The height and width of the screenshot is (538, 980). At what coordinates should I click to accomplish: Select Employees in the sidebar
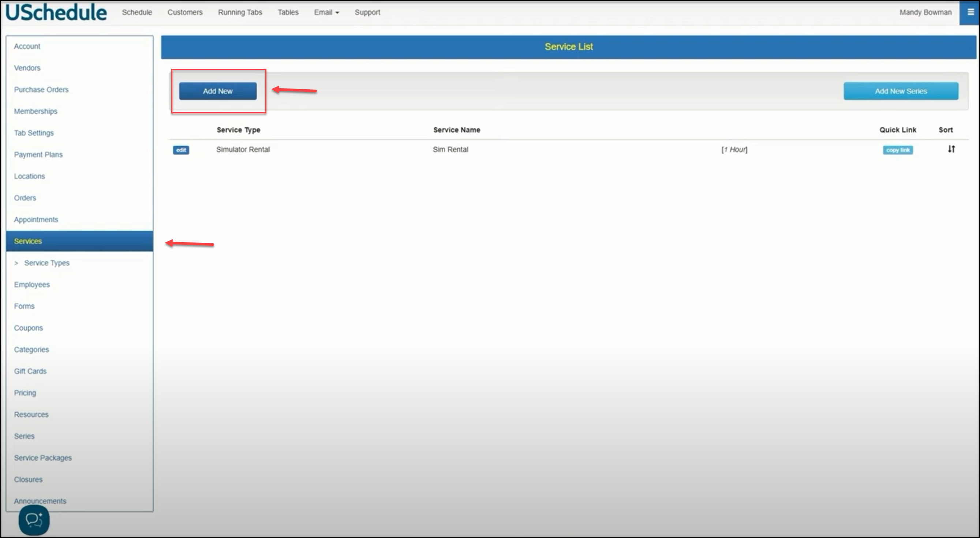[31, 285]
